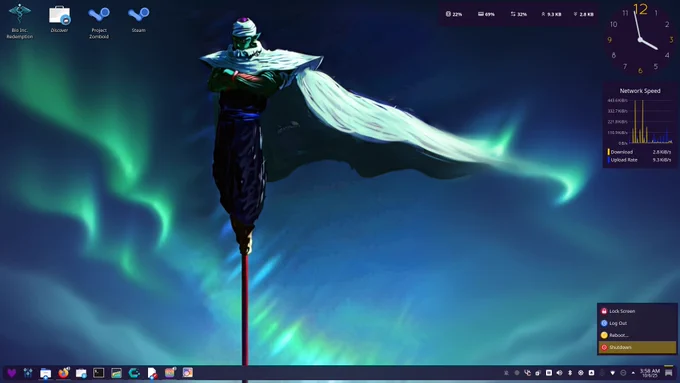
Task: Select Lock Screen in power menu
Action: (637, 311)
